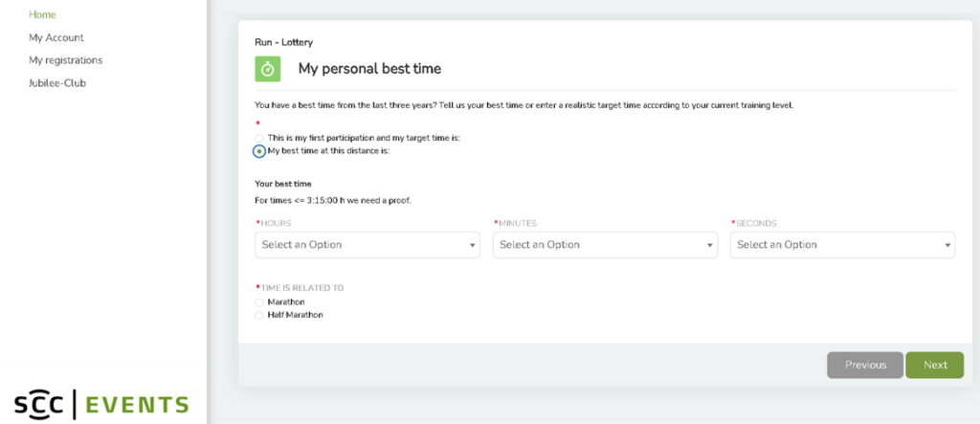The height and width of the screenshot is (424, 980).
Task: Click the 'Run - Lottery' title text
Action: pyautogui.click(x=283, y=42)
